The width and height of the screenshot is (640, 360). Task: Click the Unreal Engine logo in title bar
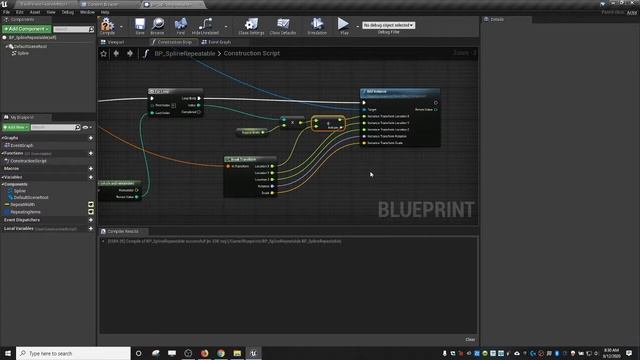point(4,4)
